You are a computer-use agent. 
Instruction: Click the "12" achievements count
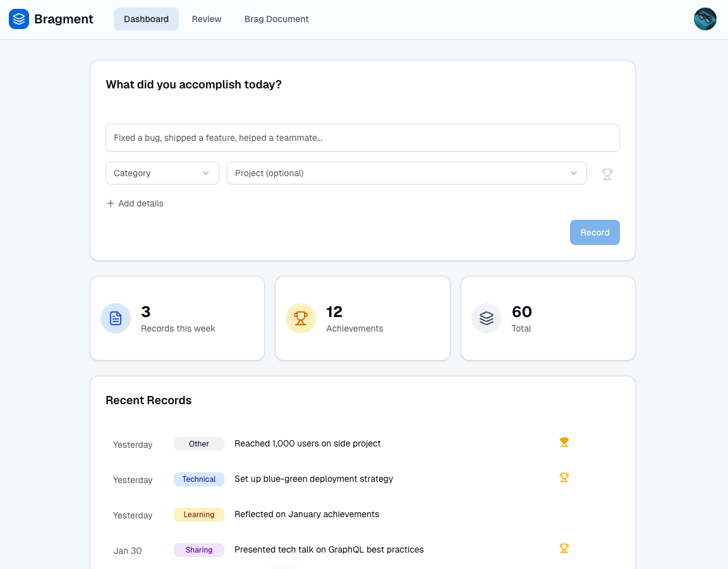(334, 312)
